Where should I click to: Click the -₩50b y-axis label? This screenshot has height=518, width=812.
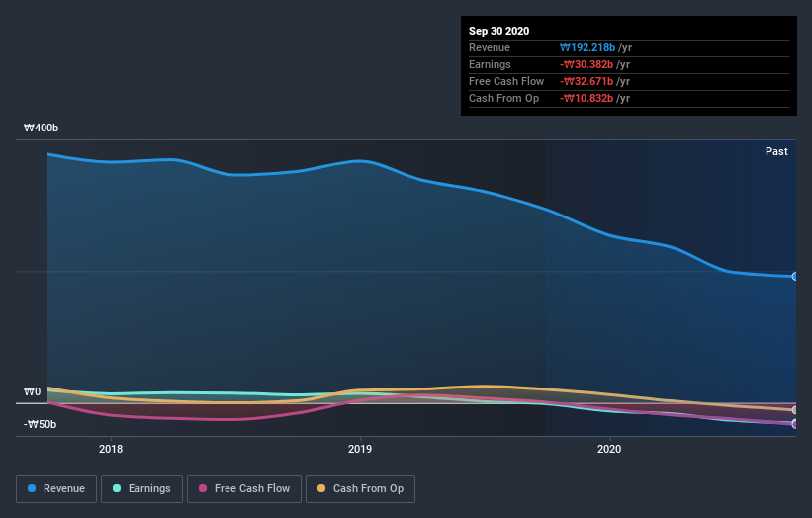(x=40, y=424)
